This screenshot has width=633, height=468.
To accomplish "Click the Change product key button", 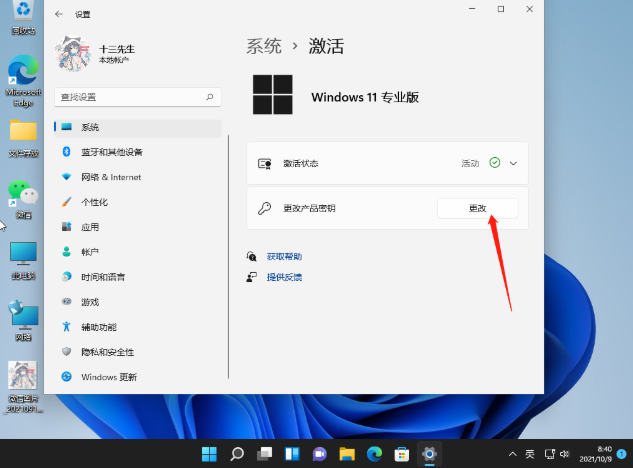I will 477,208.
